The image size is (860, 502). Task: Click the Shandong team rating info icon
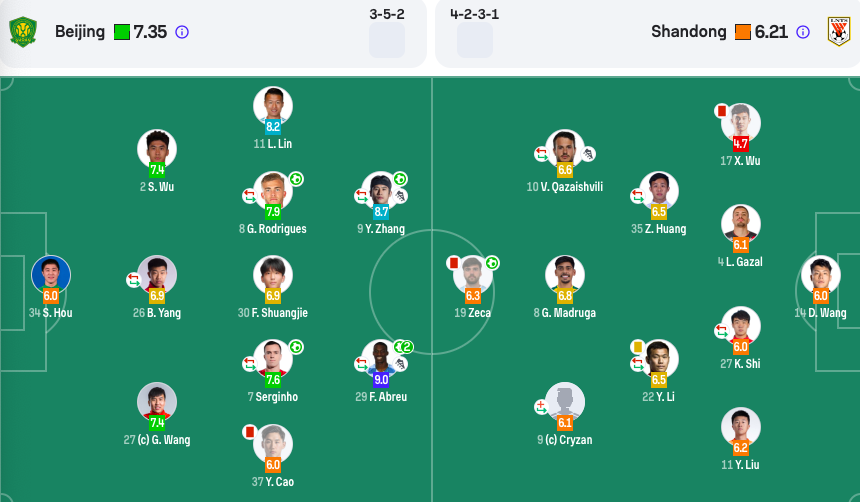tap(802, 32)
